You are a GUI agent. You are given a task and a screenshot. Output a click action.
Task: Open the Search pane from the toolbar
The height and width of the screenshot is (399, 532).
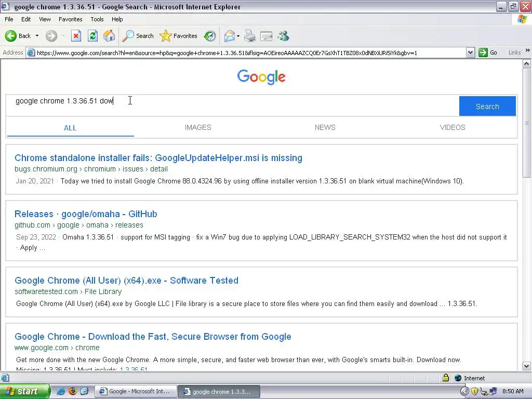click(x=138, y=36)
